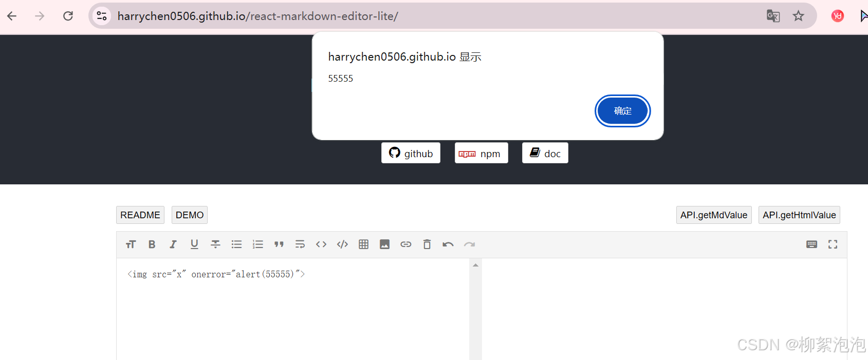Click API.getMdValue button
Viewport: 868px width, 360px height.
tap(714, 215)
